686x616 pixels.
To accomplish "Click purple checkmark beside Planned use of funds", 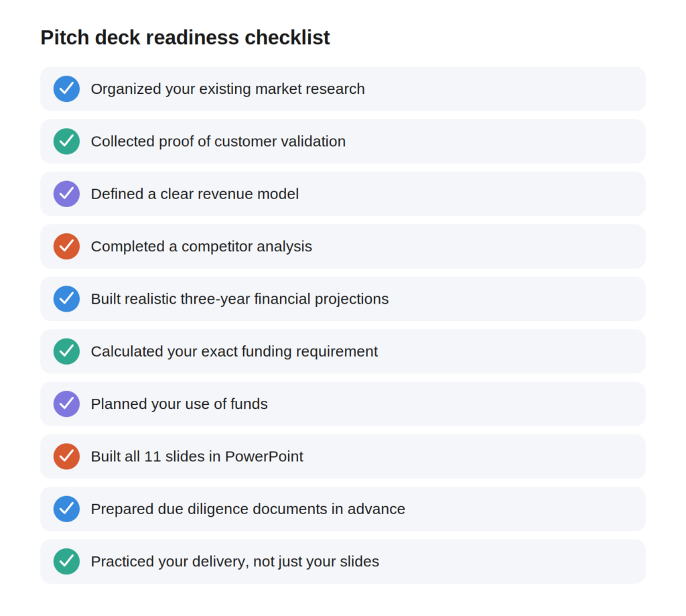I will click(66, 404).
